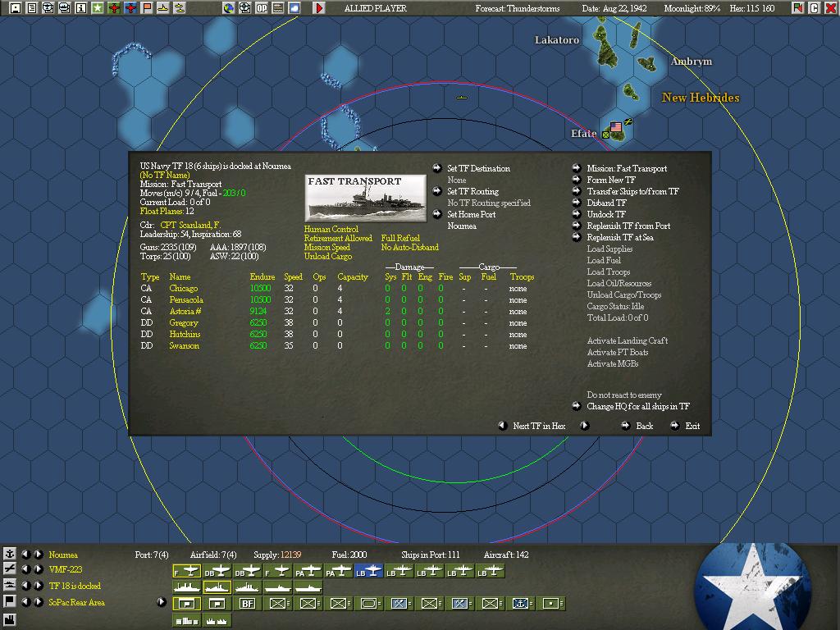This screenshot has height=630, width=840.
Task: Select Replenish TF from Port
Action: (628, 226)
